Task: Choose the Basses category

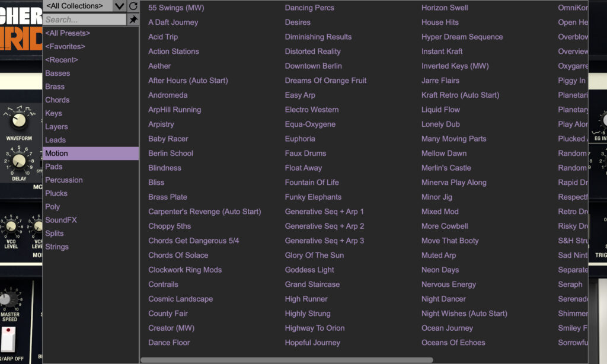Action: coord(57,73)
